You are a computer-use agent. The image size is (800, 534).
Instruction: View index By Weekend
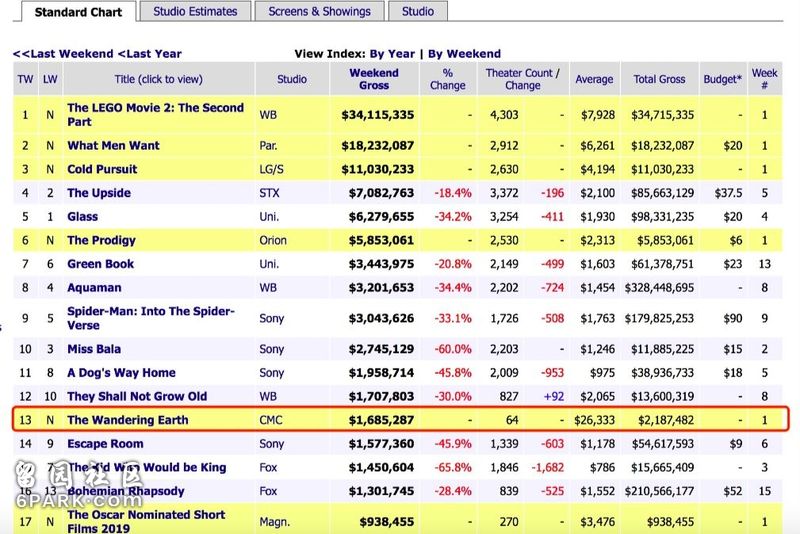click(464, 54)
